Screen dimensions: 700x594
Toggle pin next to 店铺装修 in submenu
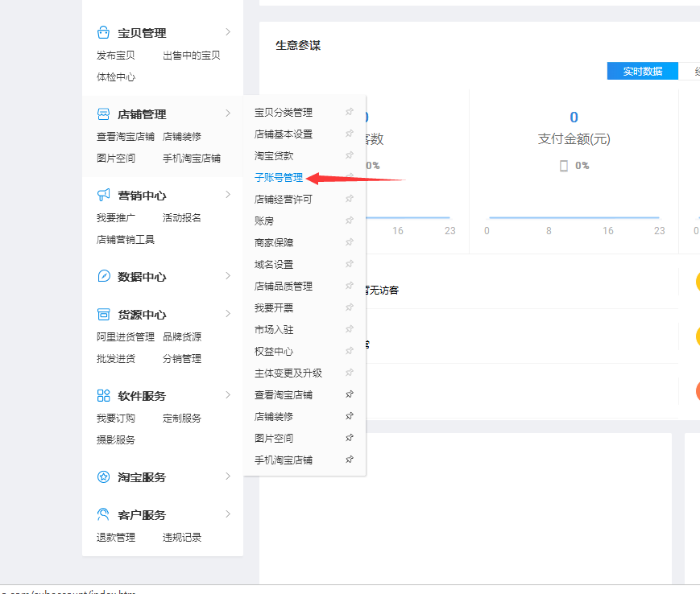tap(349, 417)
